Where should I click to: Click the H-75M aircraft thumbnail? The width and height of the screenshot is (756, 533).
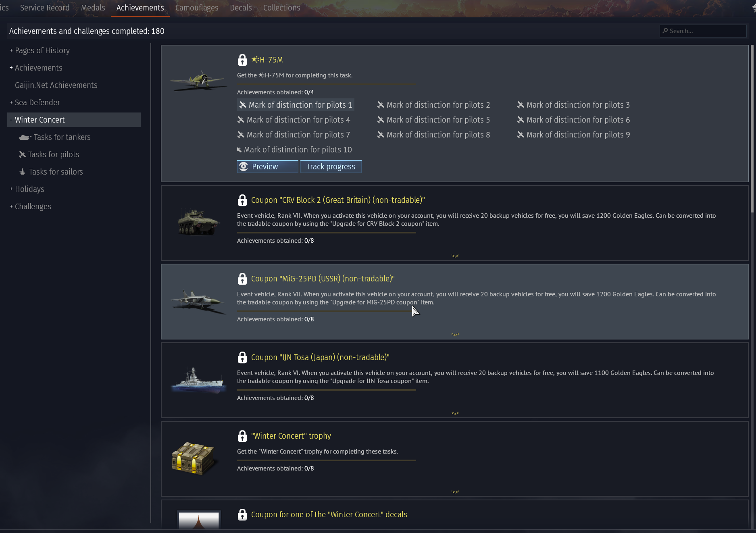point(198,80)
